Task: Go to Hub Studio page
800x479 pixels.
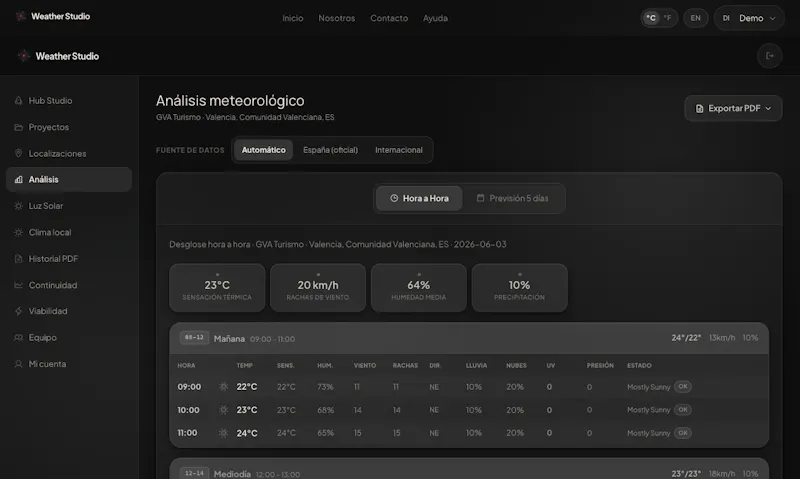Action: click(69, 100)
